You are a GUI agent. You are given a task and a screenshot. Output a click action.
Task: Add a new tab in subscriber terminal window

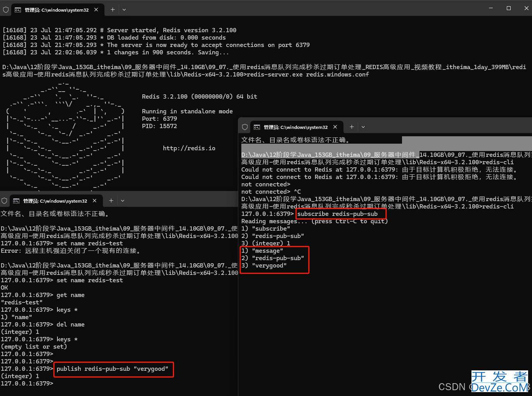click(352, 127)
